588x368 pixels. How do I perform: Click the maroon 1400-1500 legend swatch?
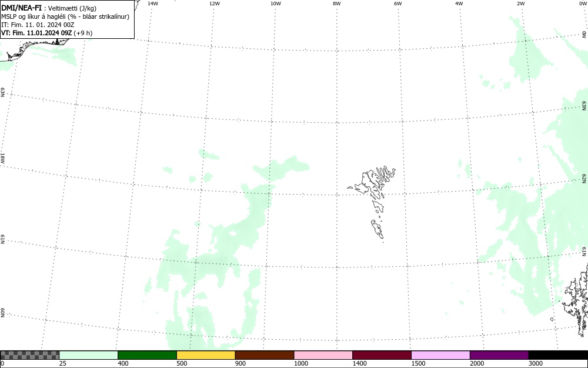point(382,355)
